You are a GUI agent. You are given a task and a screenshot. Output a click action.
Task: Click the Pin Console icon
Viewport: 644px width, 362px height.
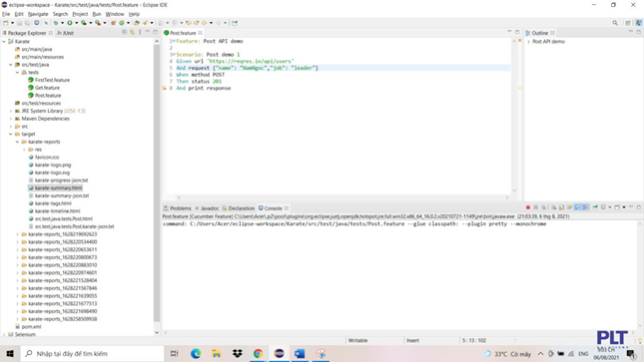coord(595,207)
